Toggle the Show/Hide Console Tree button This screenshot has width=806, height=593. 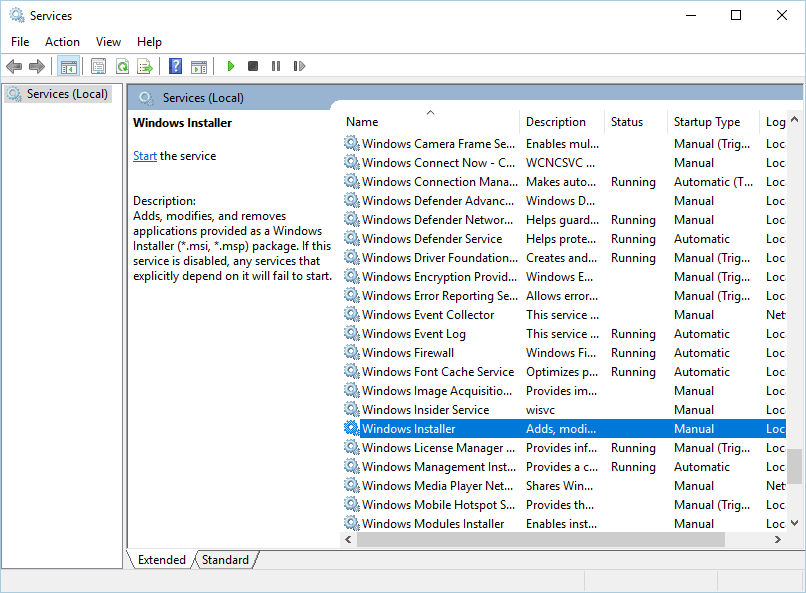pyautogui.click(x=68, y=66)
